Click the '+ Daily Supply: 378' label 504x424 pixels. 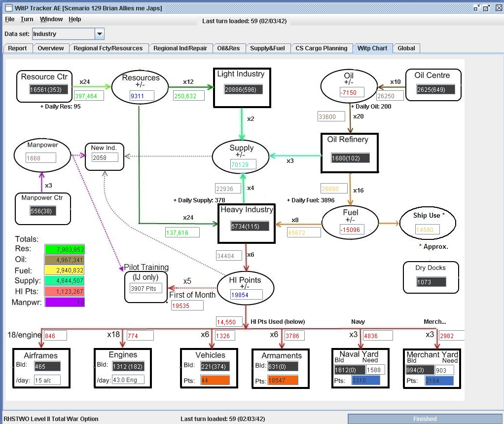199,200
